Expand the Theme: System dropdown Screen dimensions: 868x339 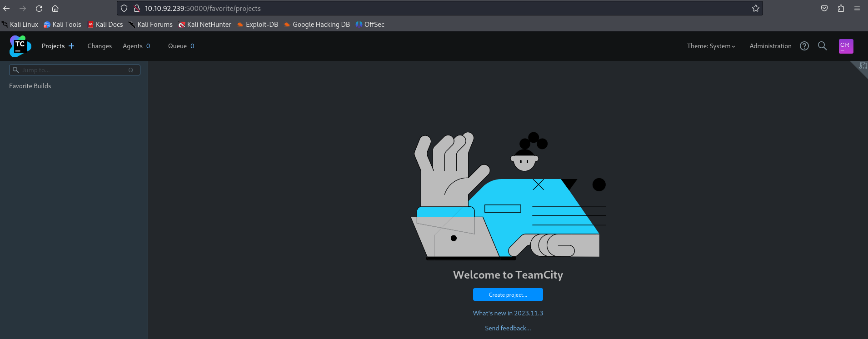pyautogui.click(x=711, y=46)
